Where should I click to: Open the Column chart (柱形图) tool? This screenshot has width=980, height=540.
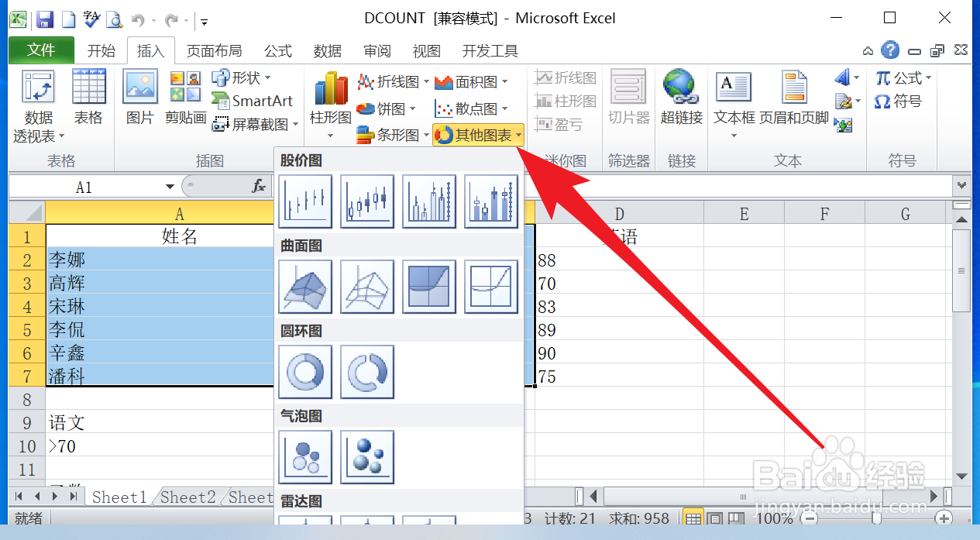pyautogui.click(x=330, y=101)
